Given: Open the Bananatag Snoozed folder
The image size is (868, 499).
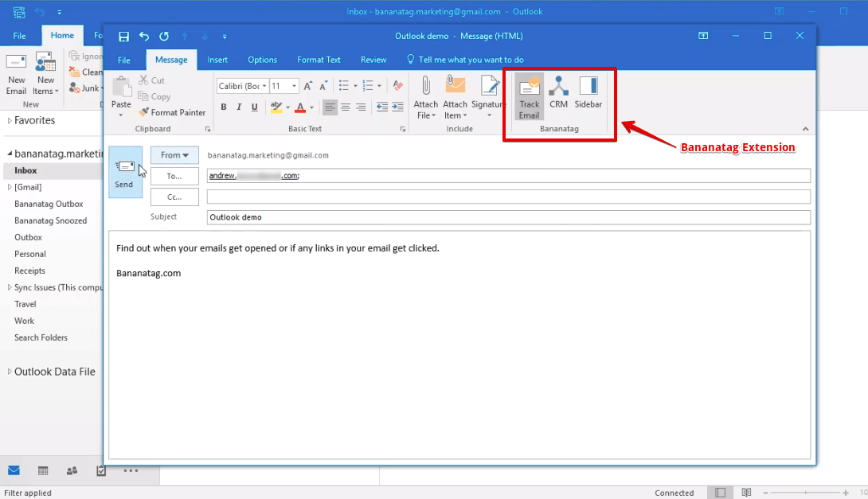Looking at the screenshot, I should pyautogui.click(x=50, y=220).
